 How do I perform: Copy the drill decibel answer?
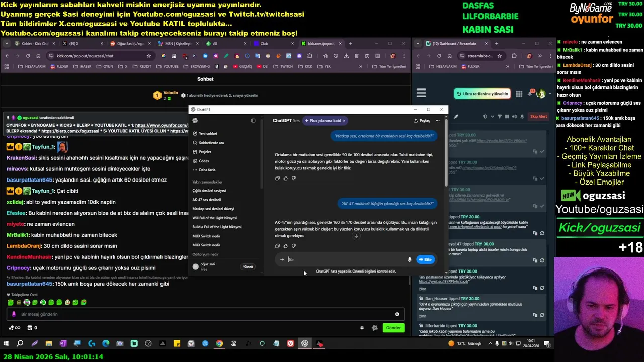277,178
